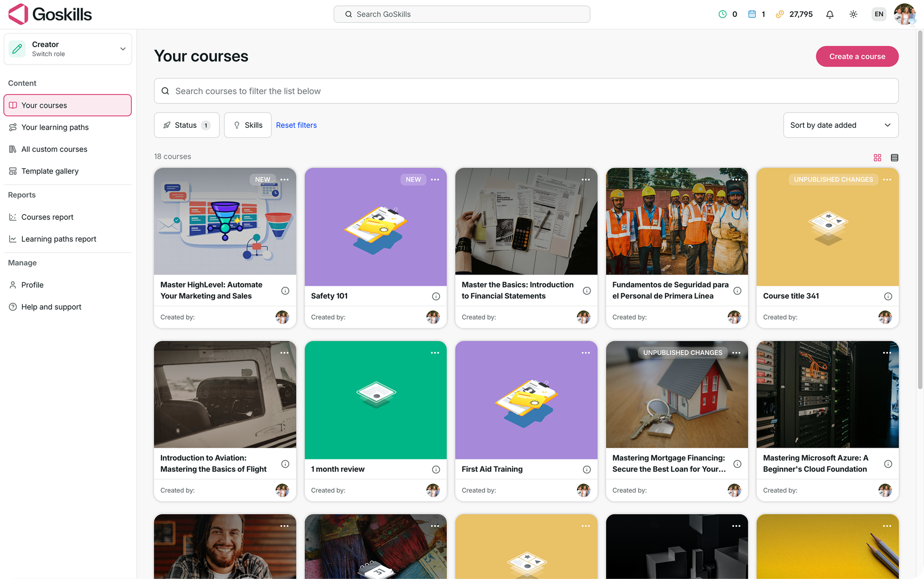Image resolution: width=924 pixels, height=579 pixels.
Task: Open options menu for Course title 341
Action: point(887,180)
